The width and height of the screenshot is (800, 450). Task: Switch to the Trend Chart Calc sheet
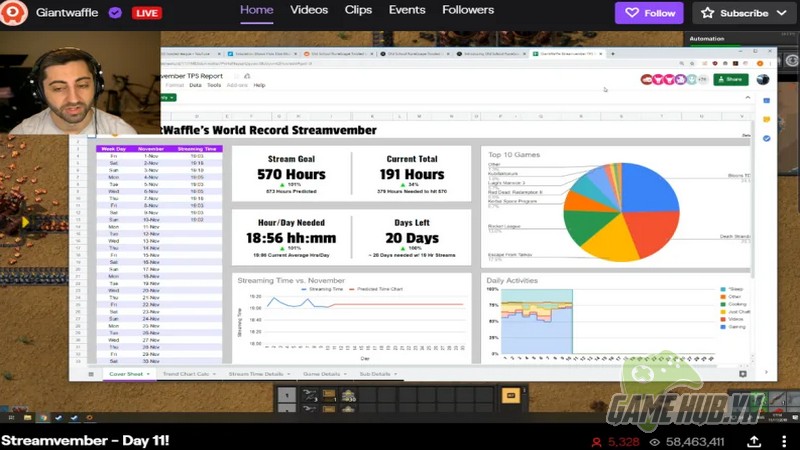pos(186,374)
